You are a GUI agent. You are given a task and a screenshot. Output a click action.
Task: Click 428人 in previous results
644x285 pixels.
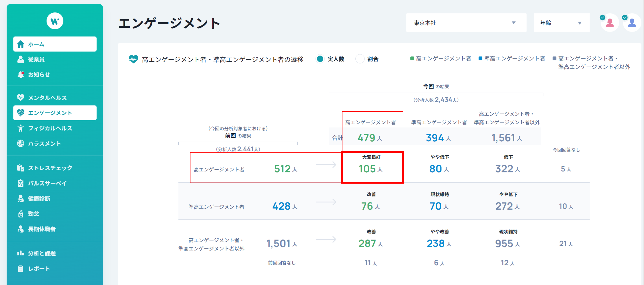[x=285, y=206]
